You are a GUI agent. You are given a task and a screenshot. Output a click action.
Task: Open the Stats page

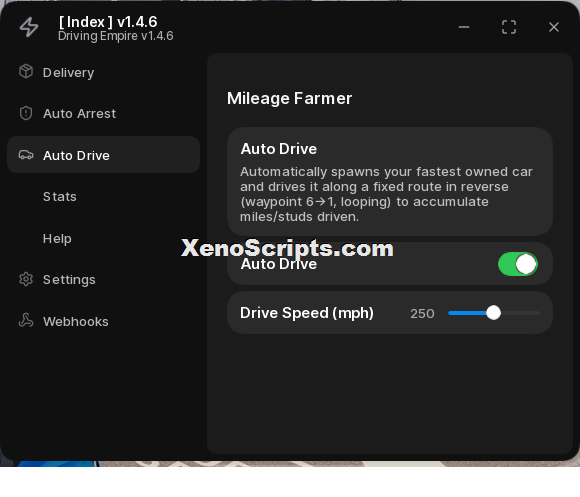coord(60,196)
